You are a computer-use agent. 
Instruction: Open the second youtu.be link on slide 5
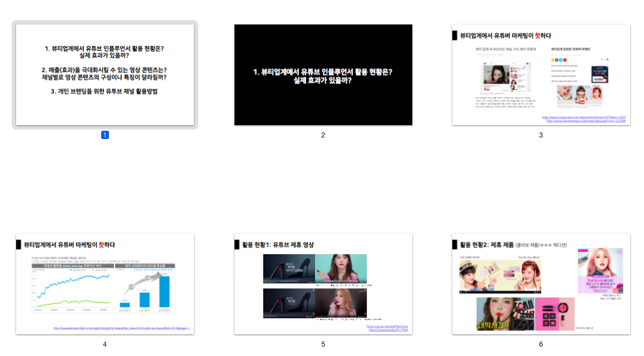389,330
